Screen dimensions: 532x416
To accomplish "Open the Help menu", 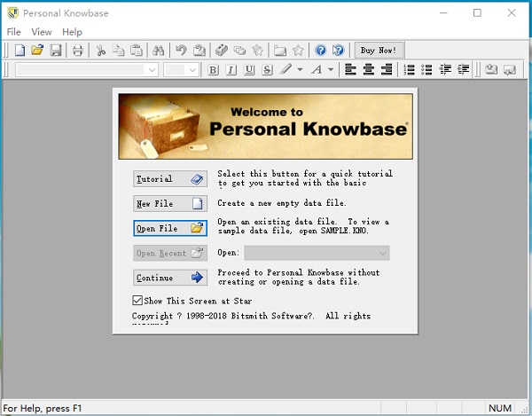I will coord(72,32).
